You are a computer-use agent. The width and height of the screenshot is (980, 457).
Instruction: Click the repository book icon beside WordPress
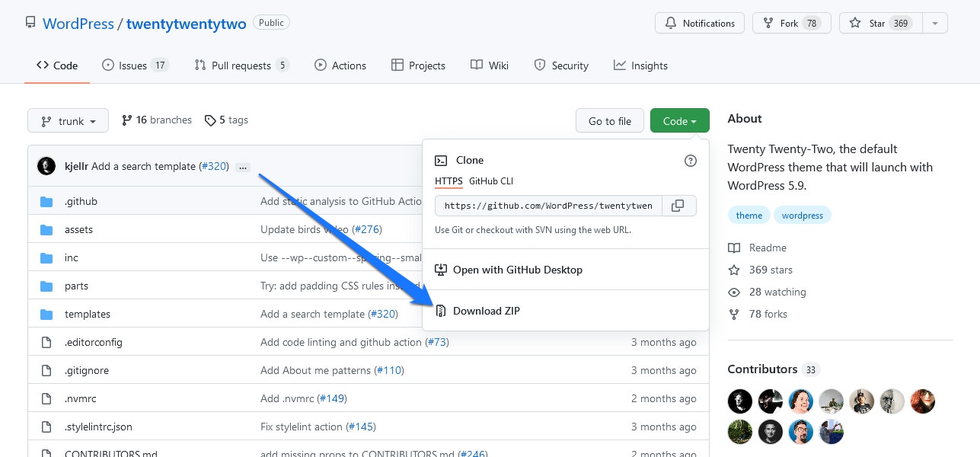point(30,24)
